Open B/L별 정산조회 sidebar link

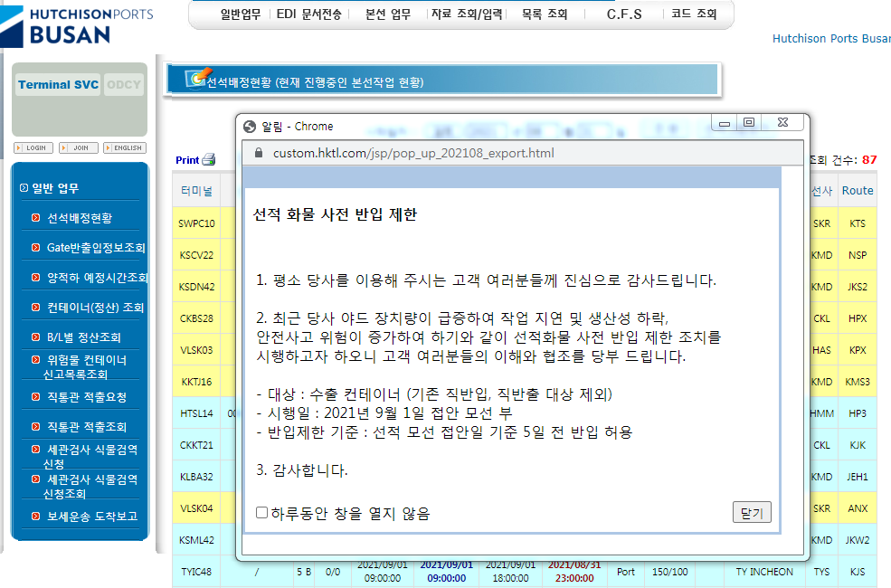84,337
